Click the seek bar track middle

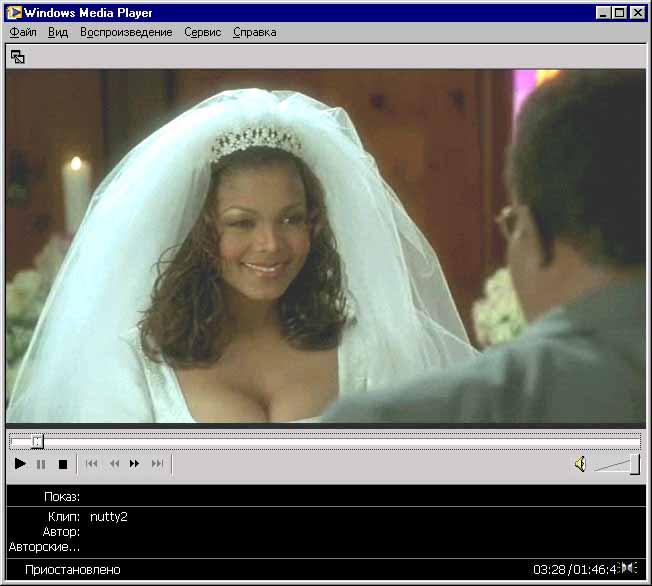coord(325,442)
